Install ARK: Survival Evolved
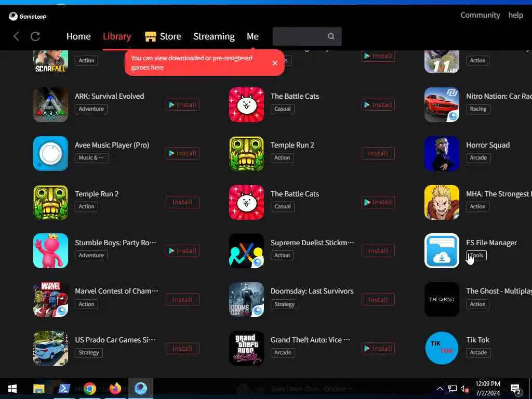This screenshot has height=399, width=532. click(182, 105)
